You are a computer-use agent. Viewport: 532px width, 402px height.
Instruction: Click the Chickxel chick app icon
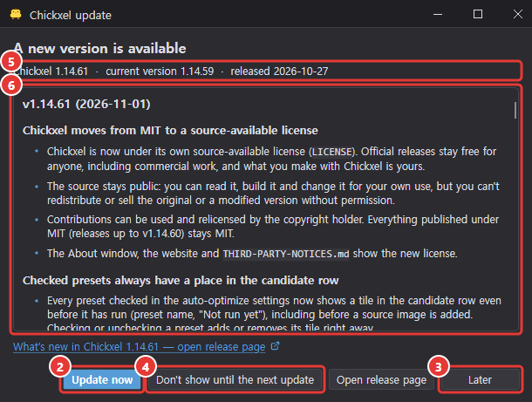(x=16, y=14)
